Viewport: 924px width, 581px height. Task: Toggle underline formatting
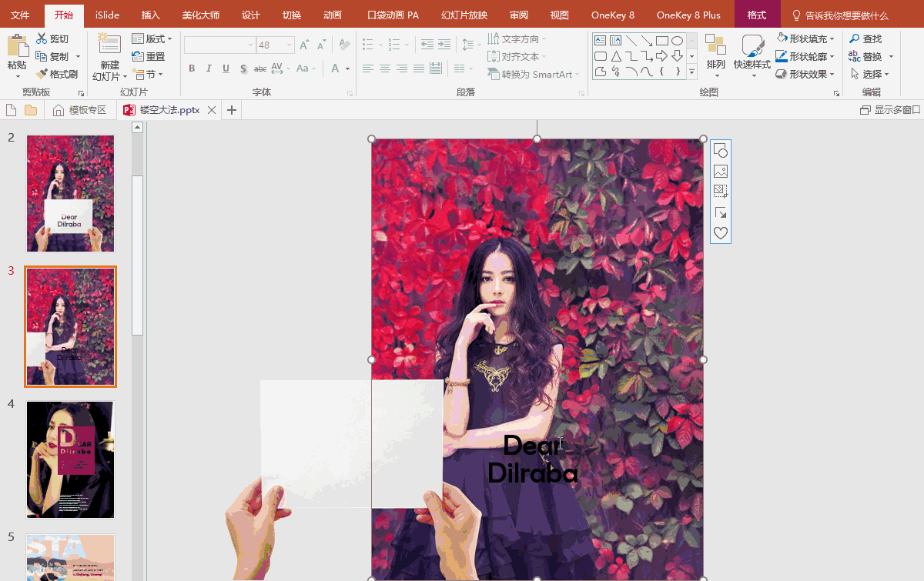(x=226, y=68)
